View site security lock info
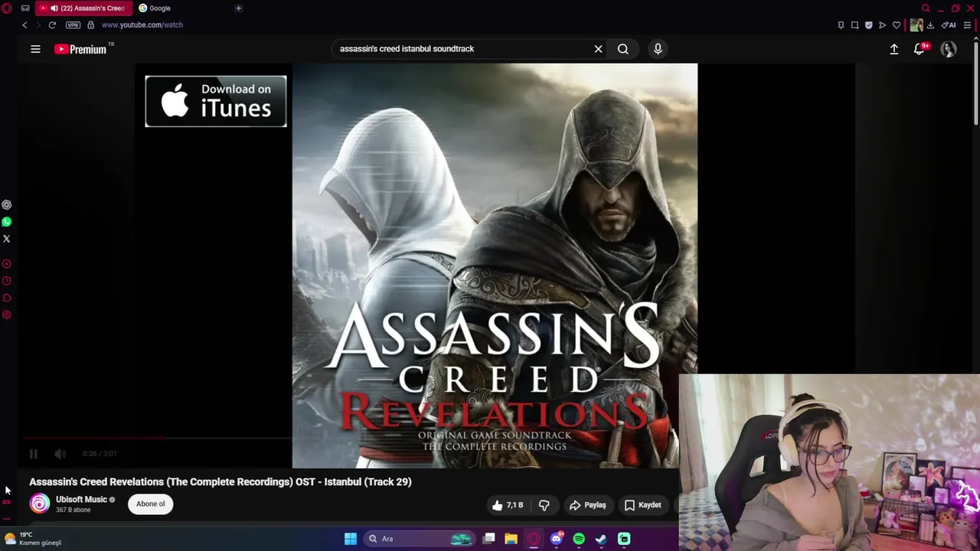 click(91, 25)
